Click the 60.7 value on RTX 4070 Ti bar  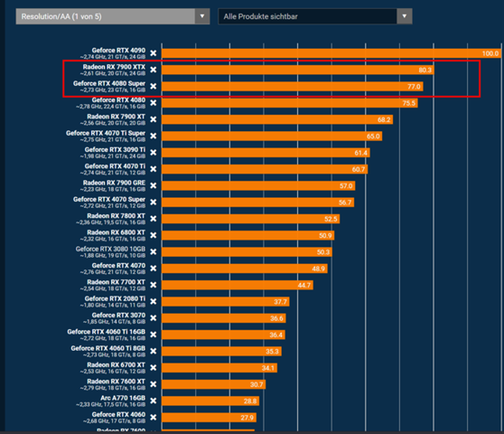[x=359, y=170]
